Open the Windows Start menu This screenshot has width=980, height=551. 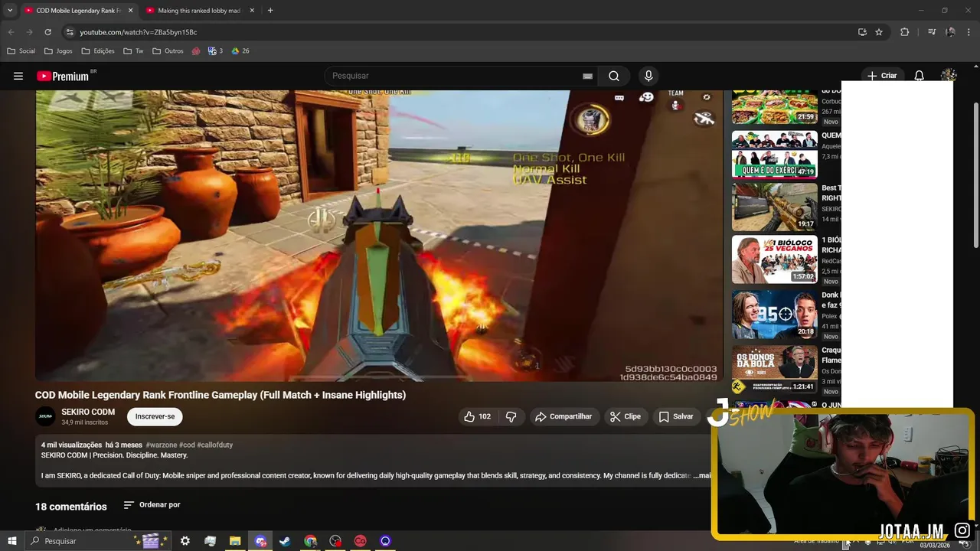pyautogui.click(x=11, y=541)
